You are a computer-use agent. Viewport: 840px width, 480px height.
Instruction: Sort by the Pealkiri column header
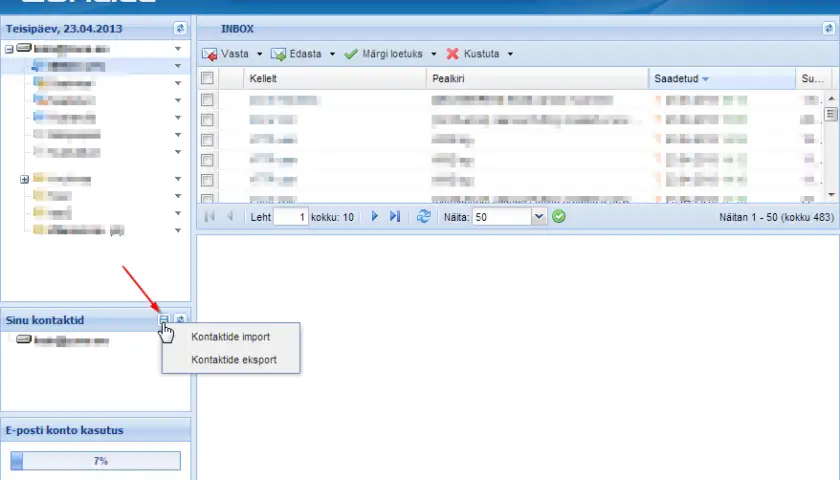[x=537, y=79]
